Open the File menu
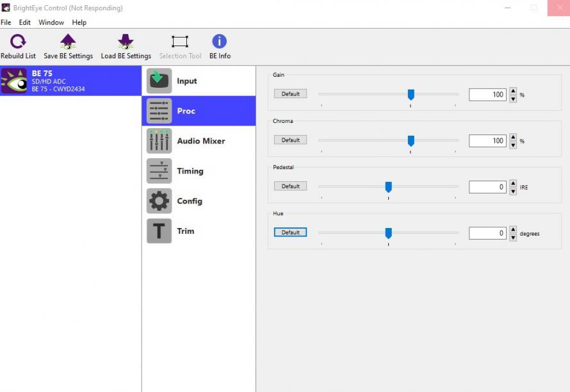Screen dimensions: 570x392 (6, 22)
